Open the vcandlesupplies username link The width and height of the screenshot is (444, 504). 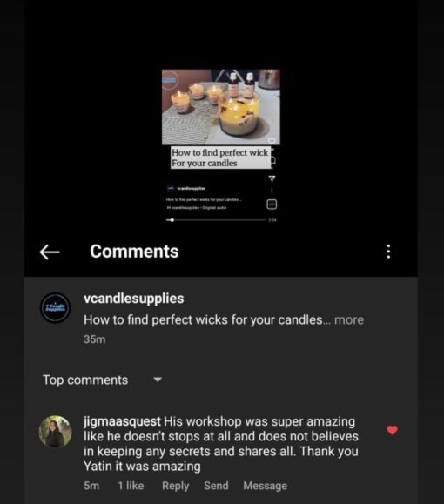(134, 299)
